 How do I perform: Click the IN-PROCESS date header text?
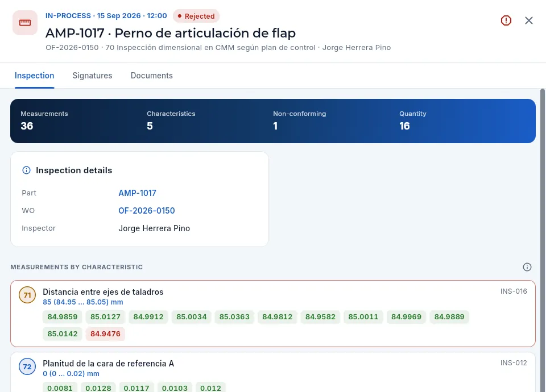click(x=106, y=16)
